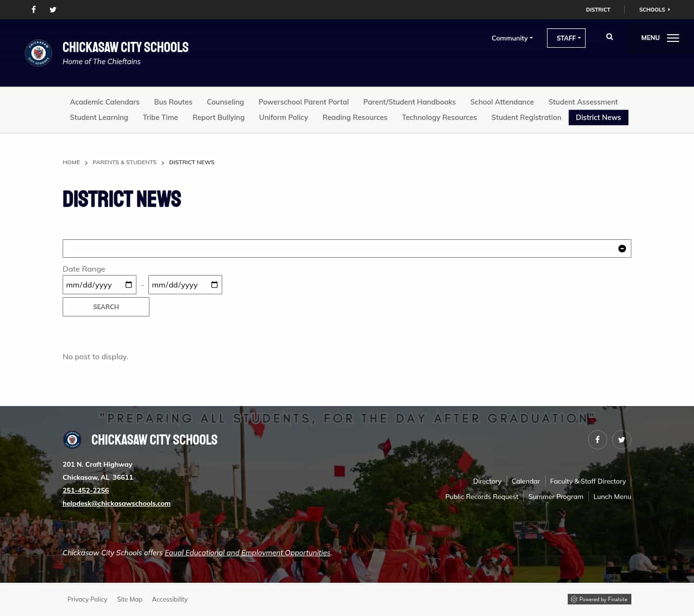Open the Twitter circle icon in footer

click(621, 439)
